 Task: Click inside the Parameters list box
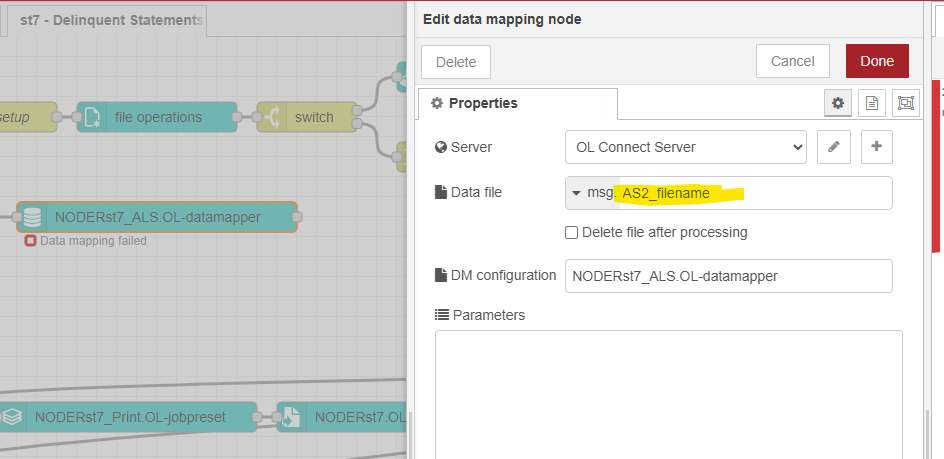coord(669,395)
